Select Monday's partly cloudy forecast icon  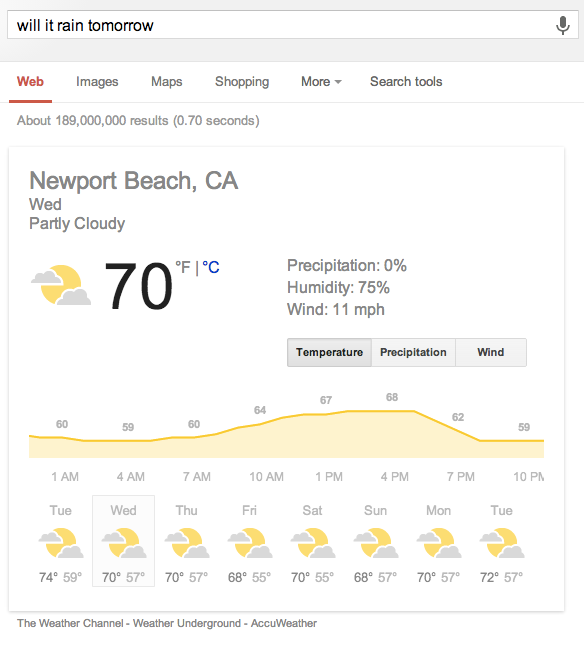pyautogui.click(x=439, y=543)
